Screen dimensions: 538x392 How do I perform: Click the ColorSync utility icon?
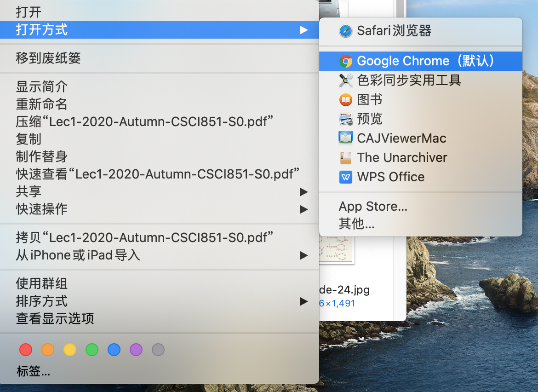tap(345, 81)
